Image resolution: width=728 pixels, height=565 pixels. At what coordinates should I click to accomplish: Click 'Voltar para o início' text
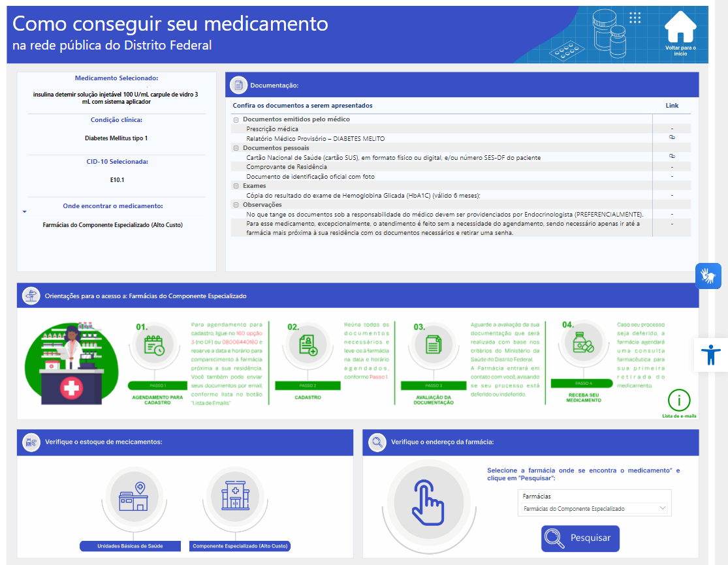coord(680,50)
